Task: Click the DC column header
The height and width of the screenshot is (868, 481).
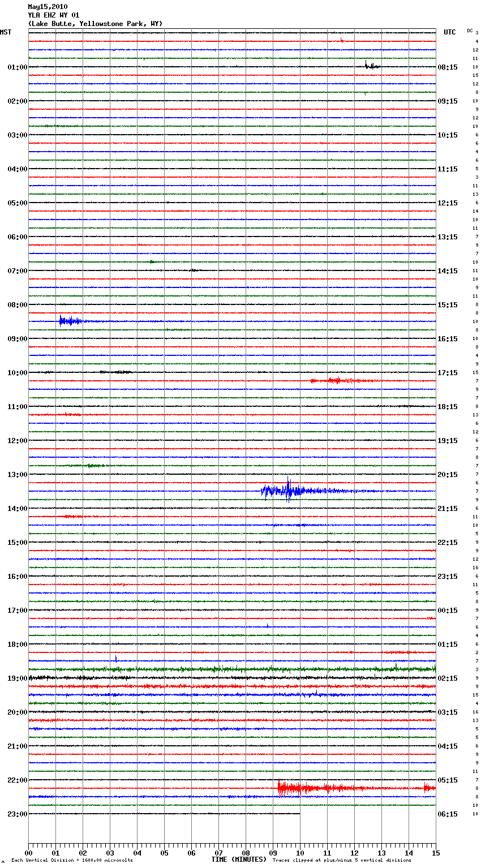Action: click(470, 31)
